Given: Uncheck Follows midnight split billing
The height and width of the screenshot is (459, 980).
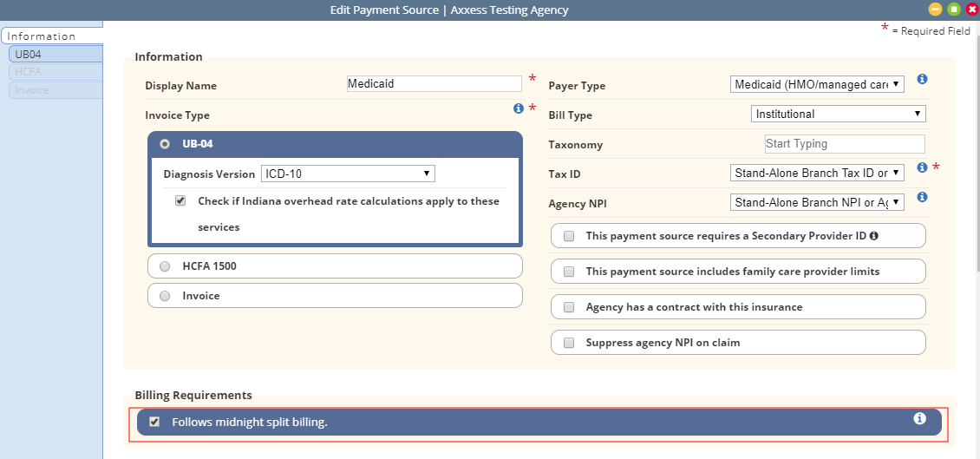Looking at the screenshot, I should pos(154,422).
